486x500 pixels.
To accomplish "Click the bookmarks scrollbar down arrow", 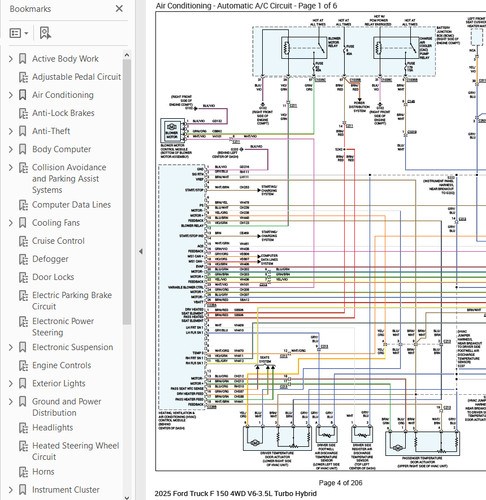I will 127,497.
